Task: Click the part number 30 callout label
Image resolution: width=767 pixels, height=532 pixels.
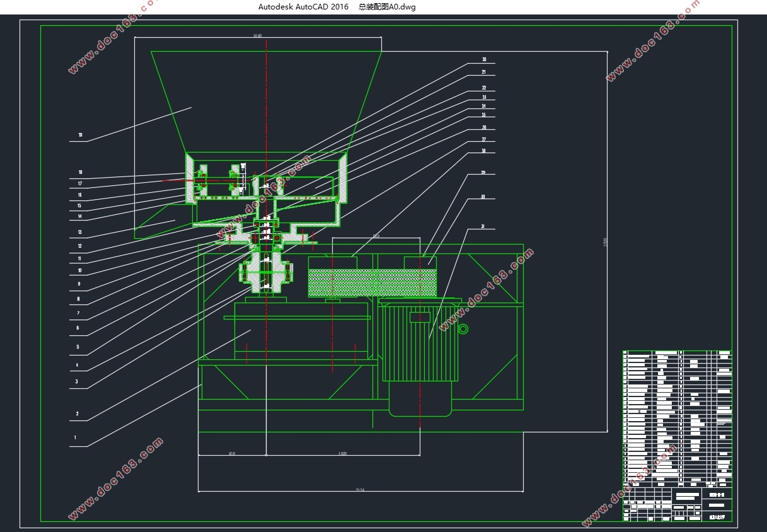Action: 483,197
